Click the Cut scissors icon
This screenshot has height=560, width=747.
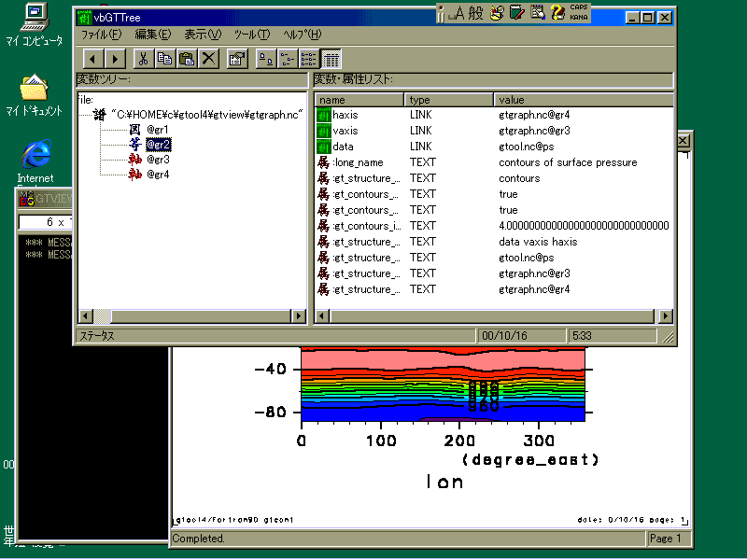143,59
